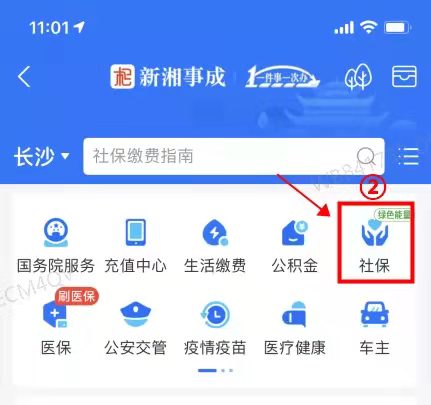This screenshot has width=431, height=405.
Task: Switch to the second page indicator dot
Action: tap(223, 370)
